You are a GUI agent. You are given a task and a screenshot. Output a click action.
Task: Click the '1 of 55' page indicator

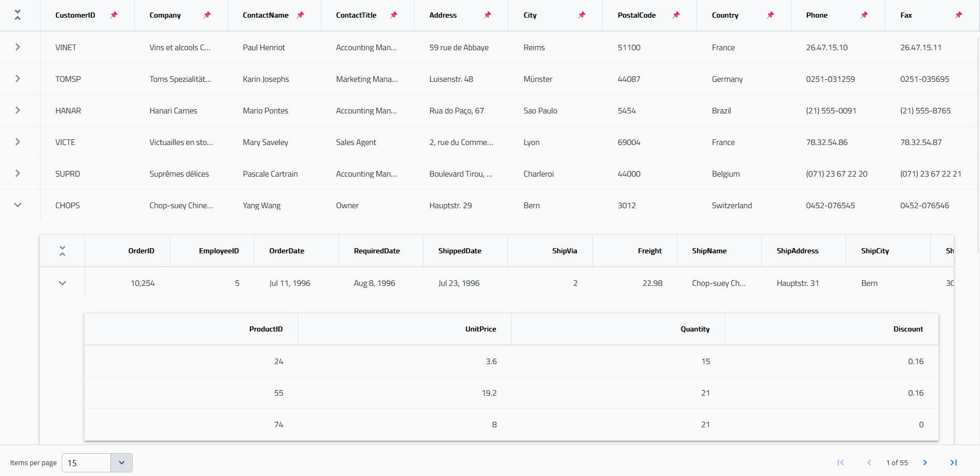[897, 463]
